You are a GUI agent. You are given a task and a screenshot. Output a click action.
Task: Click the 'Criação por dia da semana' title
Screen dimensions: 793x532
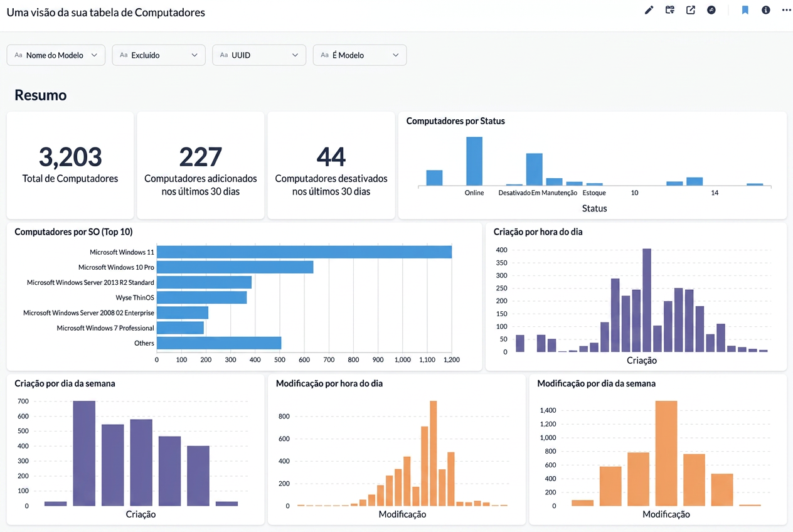pyautogui.click(x=65, y=383)
